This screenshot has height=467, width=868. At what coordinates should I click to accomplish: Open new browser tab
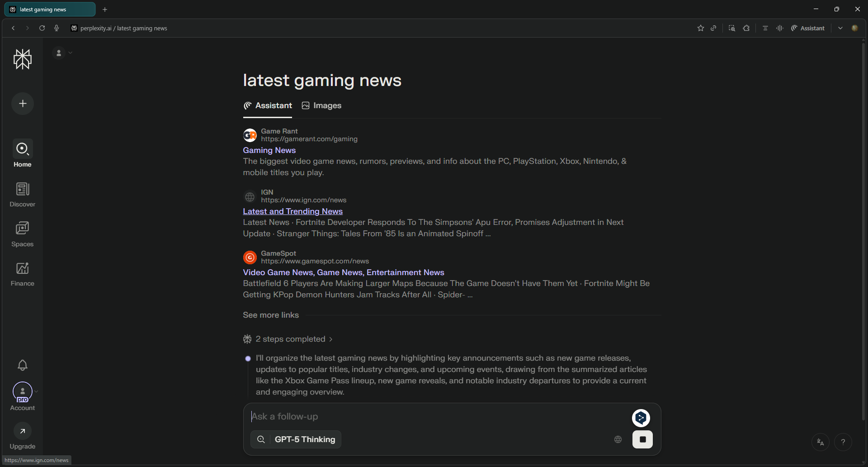105,10
